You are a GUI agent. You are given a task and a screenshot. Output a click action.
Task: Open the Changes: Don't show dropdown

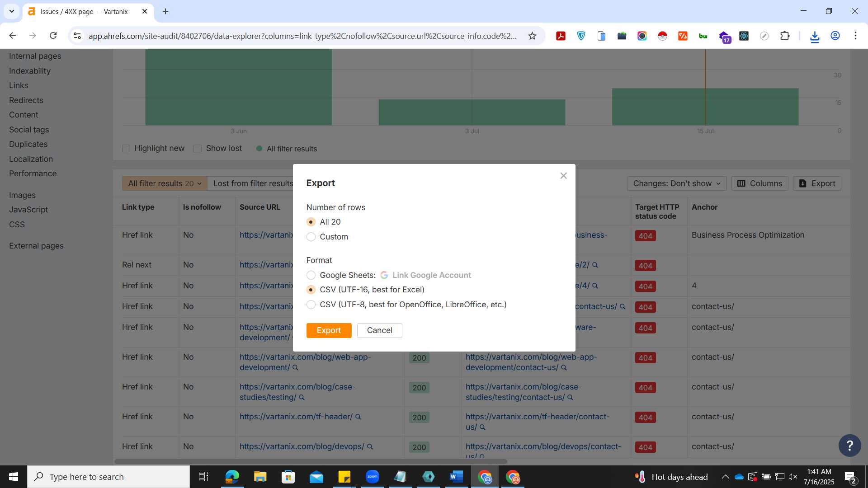click(x=677, y=183)
